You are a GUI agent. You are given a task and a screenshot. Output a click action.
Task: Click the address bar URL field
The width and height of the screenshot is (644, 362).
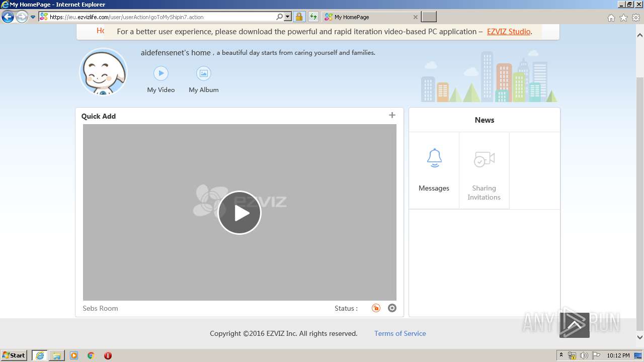tap(161, 17)
